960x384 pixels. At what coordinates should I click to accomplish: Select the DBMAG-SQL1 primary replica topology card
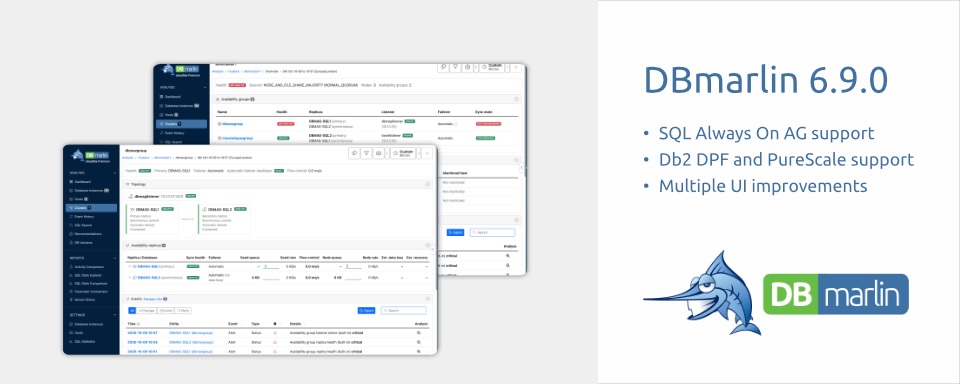[152, 219]
